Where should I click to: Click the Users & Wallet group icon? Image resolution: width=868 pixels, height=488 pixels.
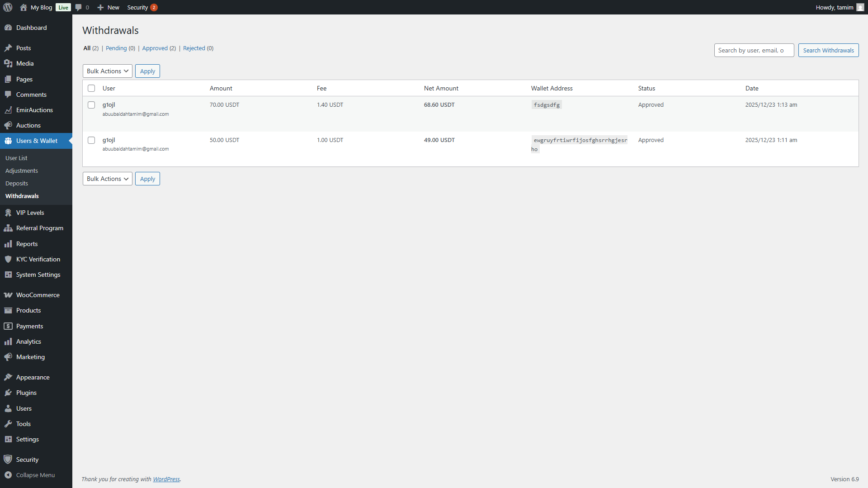pyautogui.click(x=8, y=141)
